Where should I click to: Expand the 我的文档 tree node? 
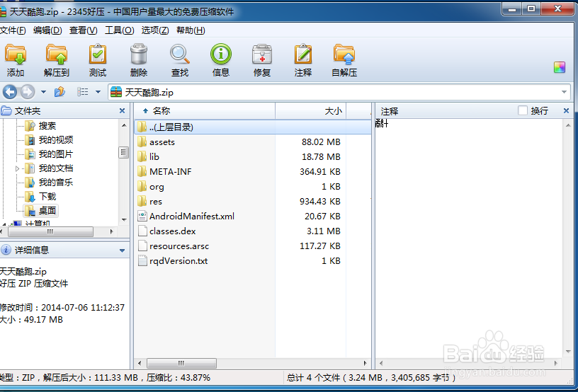17,168
